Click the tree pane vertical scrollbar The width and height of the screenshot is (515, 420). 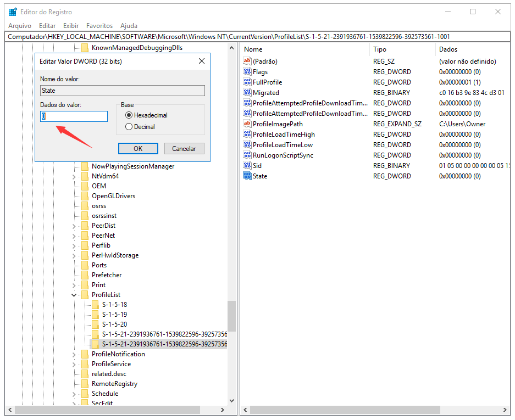coord(231,316)
